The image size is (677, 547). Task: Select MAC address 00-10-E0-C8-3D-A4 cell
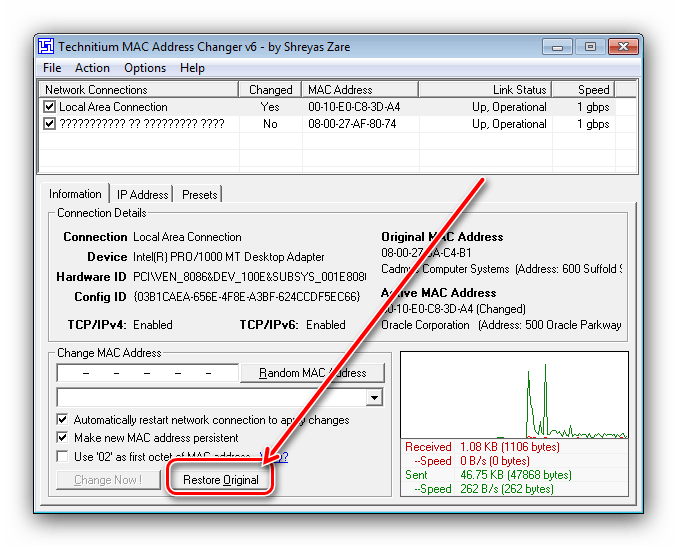click(x=354, y=107)
